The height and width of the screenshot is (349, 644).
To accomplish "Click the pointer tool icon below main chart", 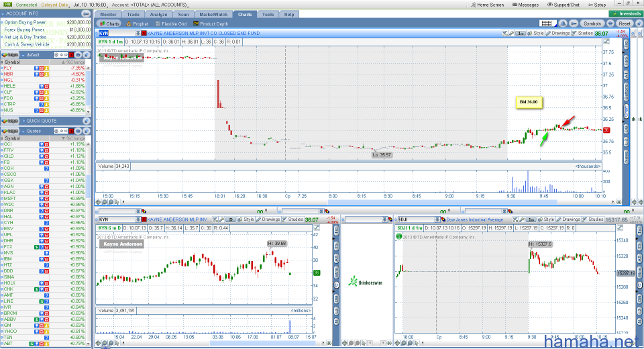I will [x=117, y=202].
